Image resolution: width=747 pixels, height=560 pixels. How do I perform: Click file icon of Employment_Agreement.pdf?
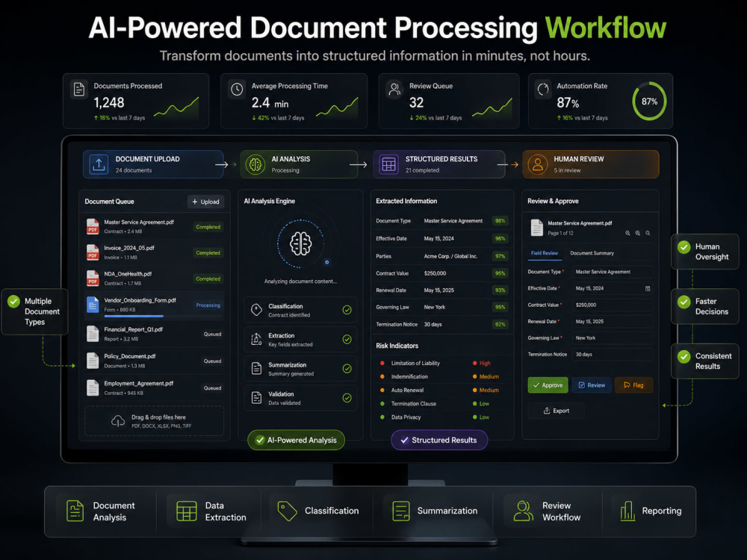(93, 388)
